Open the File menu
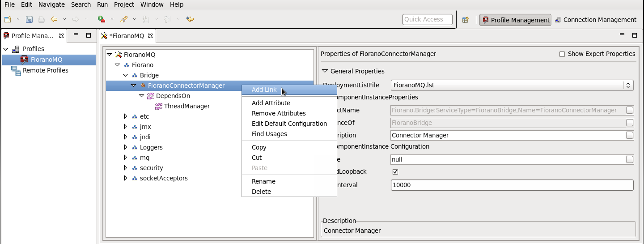This screenshot has width=644, height=244. click(x=9, y=4)
